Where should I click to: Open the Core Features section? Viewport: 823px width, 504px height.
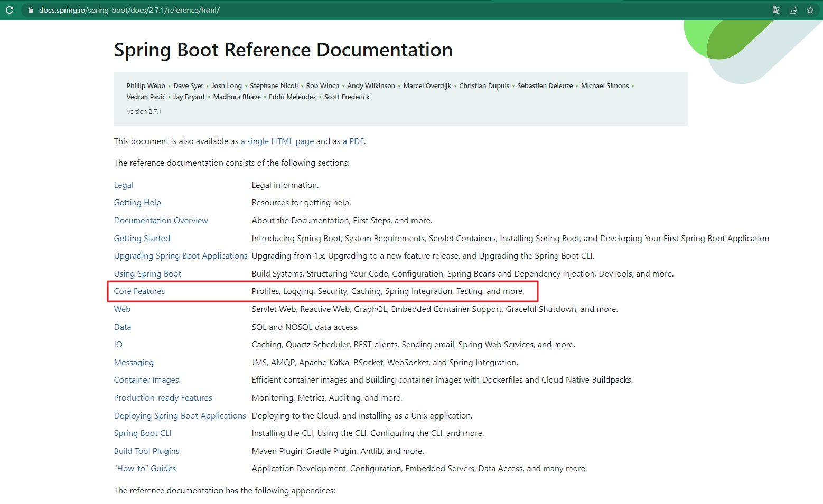click(x=139, y=291)
